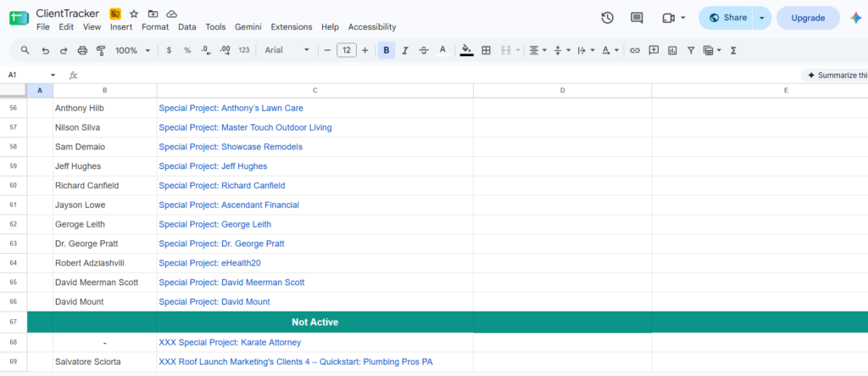This screenshot has width=868, height=376.
Task: Open the zoom 100% dropdown
Action: point(133,50)
